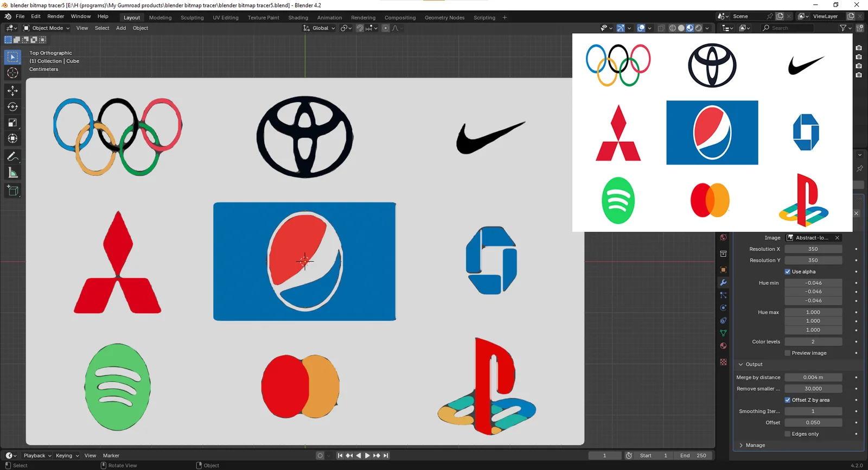Switch to material preview shading
The width and height of the screenshot is (868, 470).
(690, 28)
